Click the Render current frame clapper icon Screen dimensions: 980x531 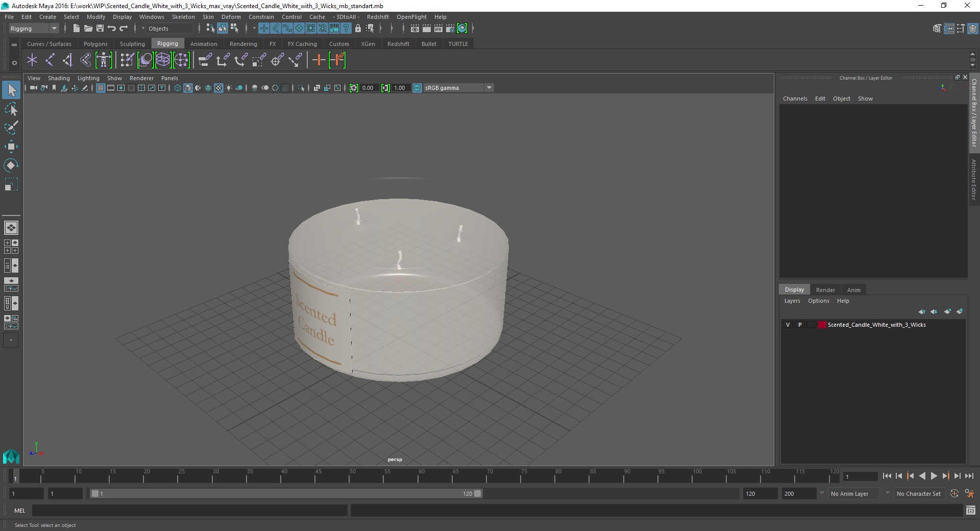coord(427,29)
